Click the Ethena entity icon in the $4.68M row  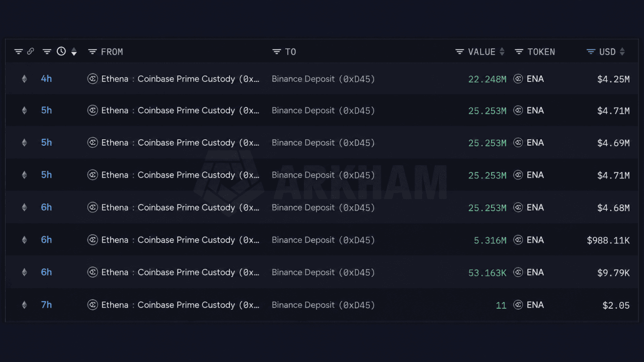click(93, 208)
